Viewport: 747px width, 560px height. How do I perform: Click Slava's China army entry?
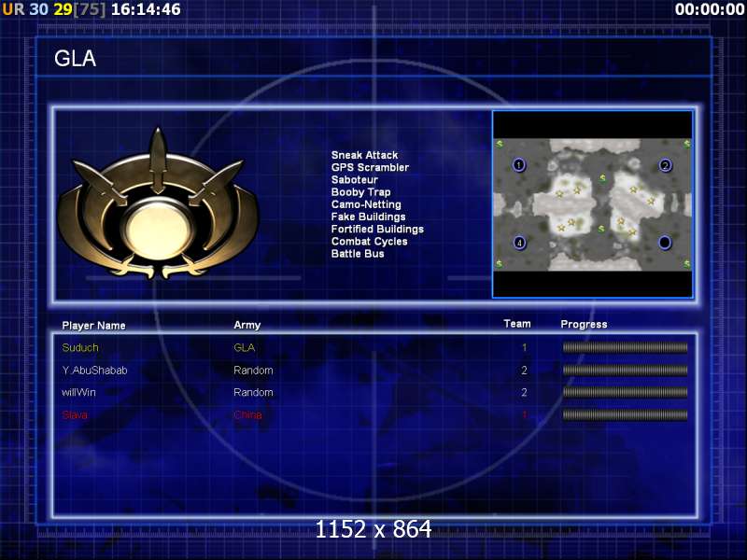pos(247,414)
